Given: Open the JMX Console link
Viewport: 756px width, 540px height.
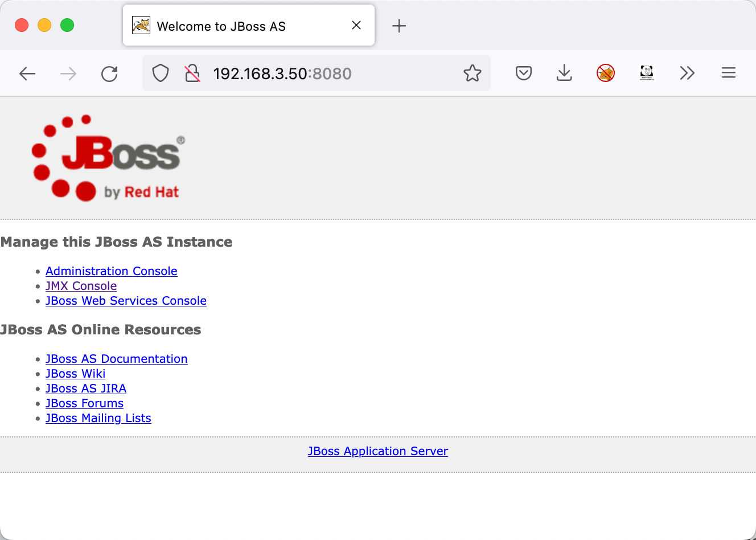Looking at the screenshot, I should pyautogui.click(x=81, y=286).
